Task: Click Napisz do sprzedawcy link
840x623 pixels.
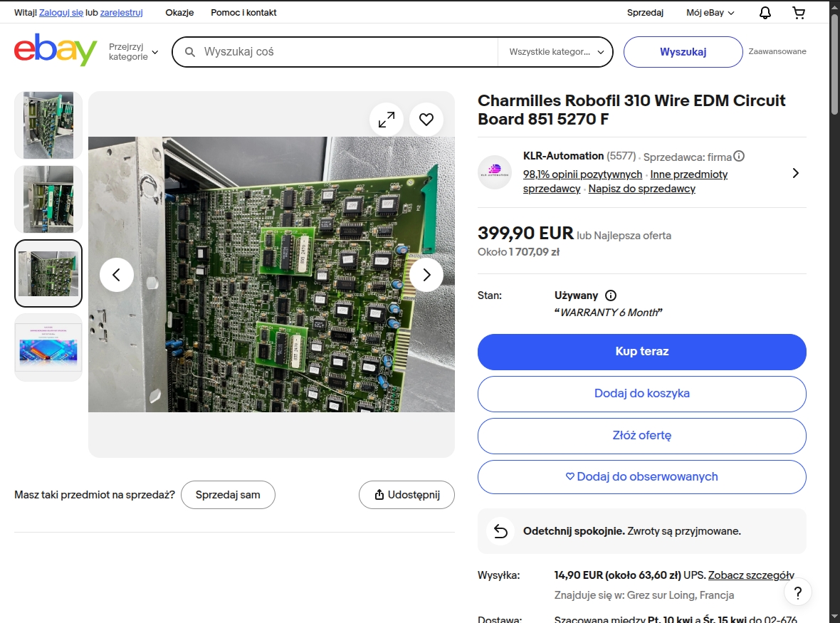Action: coord(642,189)
